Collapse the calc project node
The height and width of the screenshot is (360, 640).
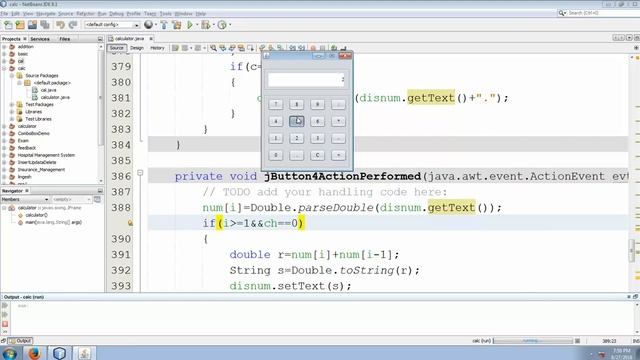point(4,68)
